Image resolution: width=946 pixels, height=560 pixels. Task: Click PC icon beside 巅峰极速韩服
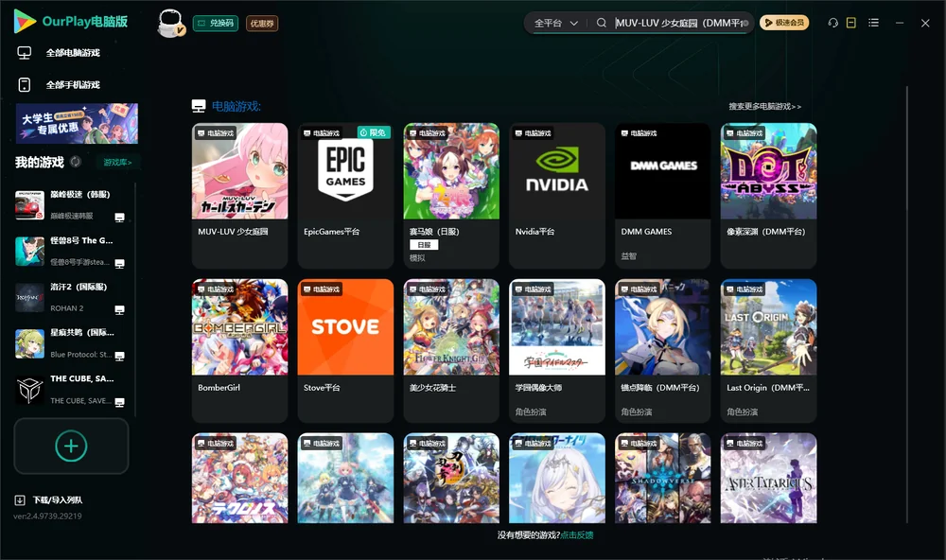click(x=119, y=218)
